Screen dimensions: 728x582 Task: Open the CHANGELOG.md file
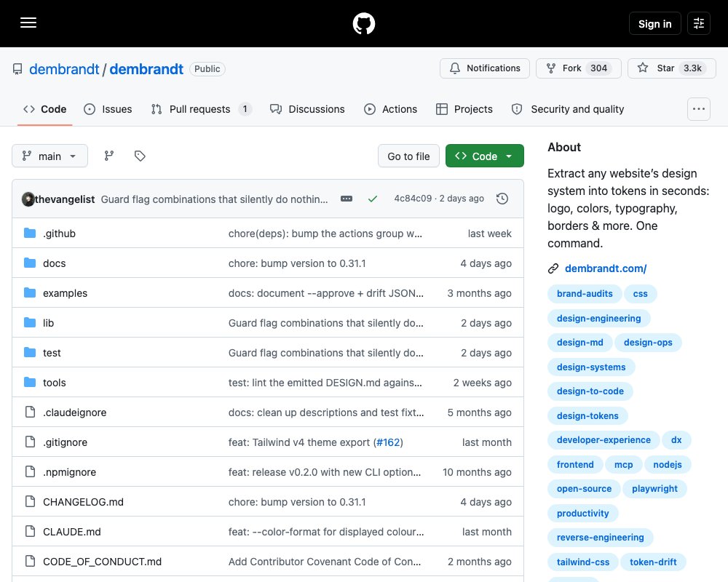(83, 502)
